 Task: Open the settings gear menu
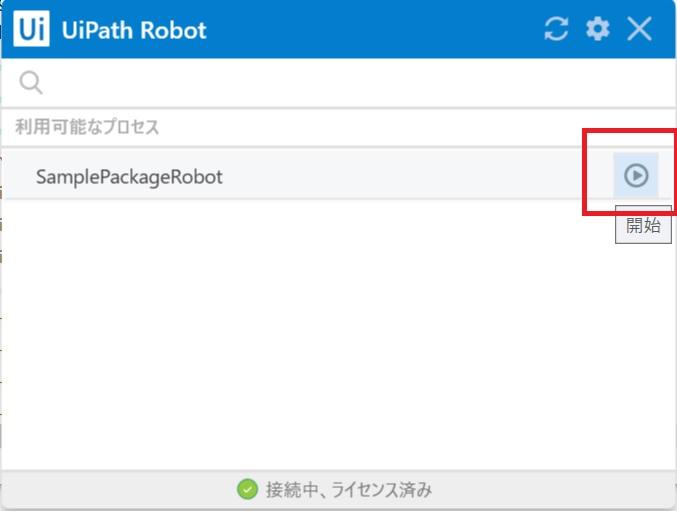coord(597,29)
